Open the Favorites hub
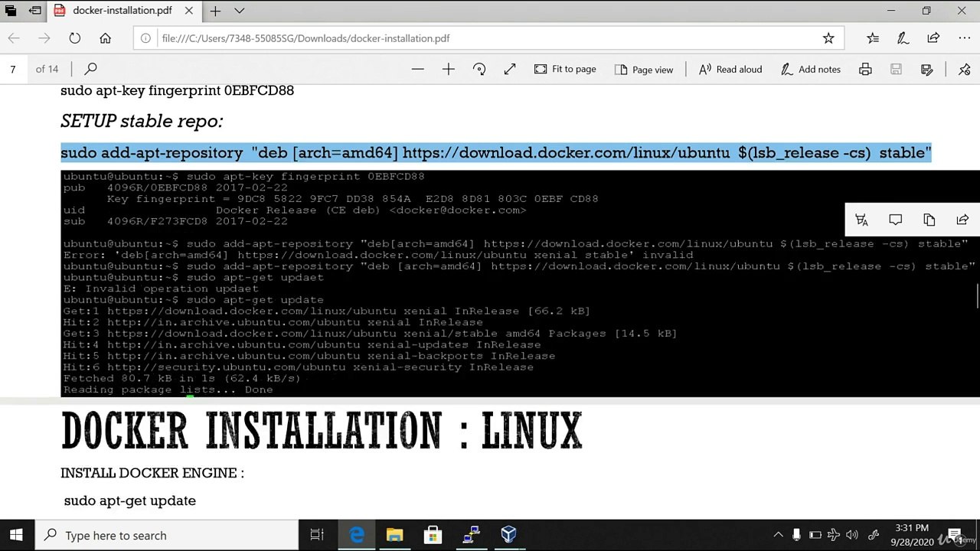The image size is (980, 551). [873, 38]
